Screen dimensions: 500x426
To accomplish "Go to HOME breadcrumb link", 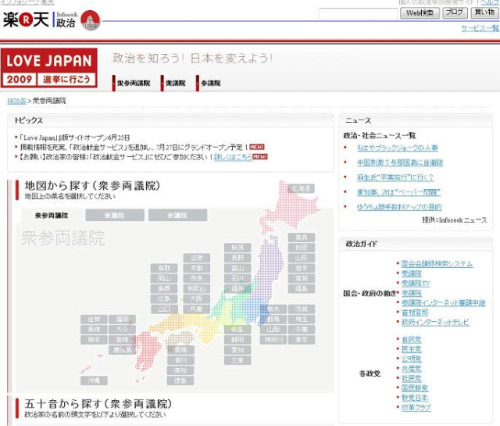I will [17, 101].
